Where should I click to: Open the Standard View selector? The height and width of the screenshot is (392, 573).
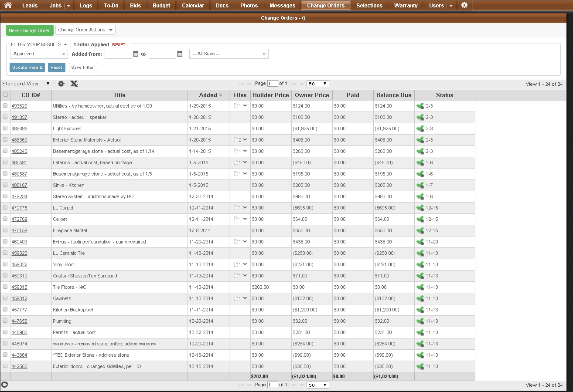tap(26, 84)
